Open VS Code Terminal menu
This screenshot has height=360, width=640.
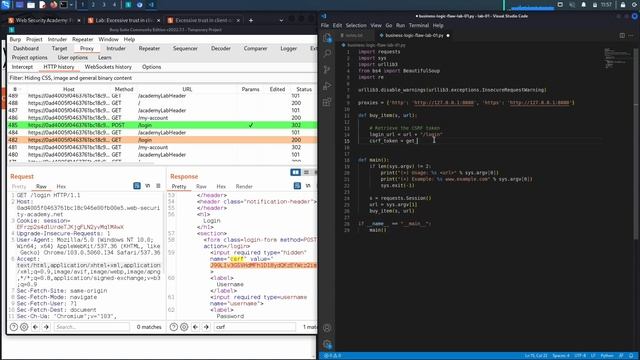coord(418,25)
